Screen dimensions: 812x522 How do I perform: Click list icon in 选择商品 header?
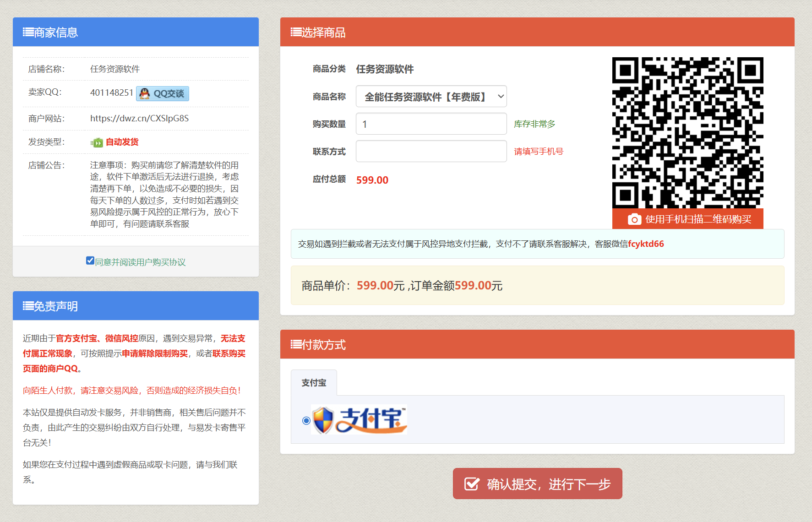coord(296,32)
